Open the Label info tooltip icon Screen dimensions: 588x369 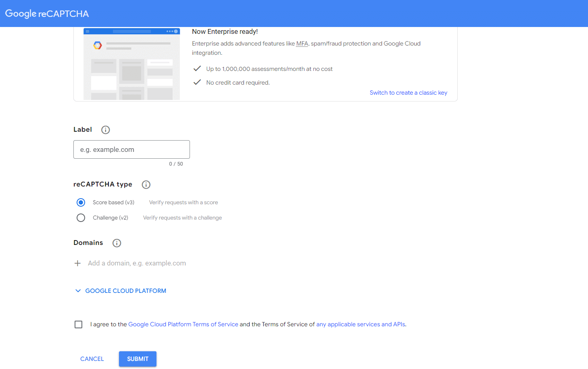pyautogui.click(x=105, y=130)
